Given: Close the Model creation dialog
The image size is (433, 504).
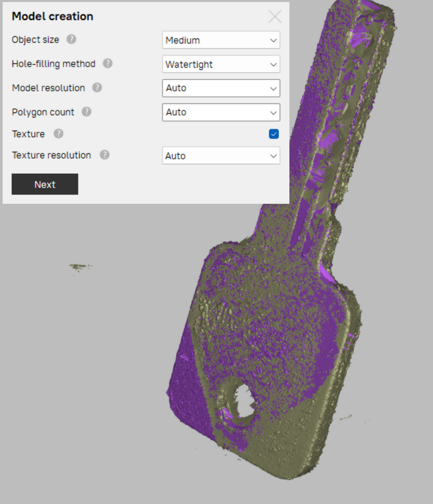Looking at the screenshot, I should (275, 17).
